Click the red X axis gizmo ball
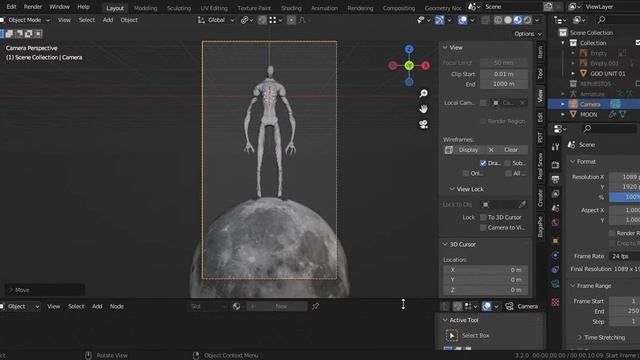The height and width of the screenshot is (360, 640). (x=425, y=65)
